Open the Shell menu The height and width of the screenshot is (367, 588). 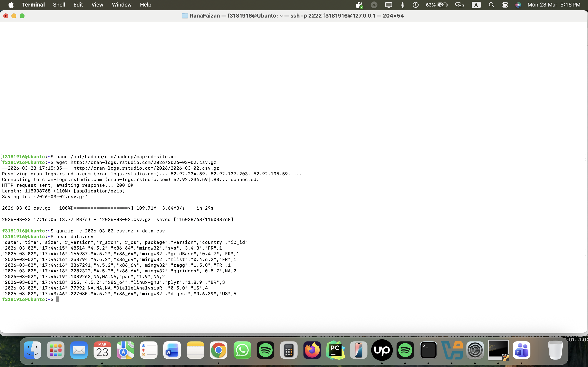[x=59, y=5]
